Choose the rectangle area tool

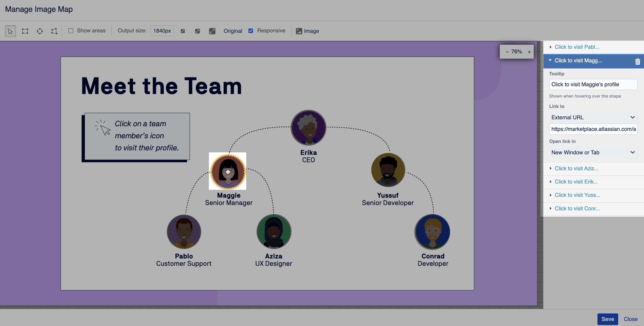coord(25,31)
